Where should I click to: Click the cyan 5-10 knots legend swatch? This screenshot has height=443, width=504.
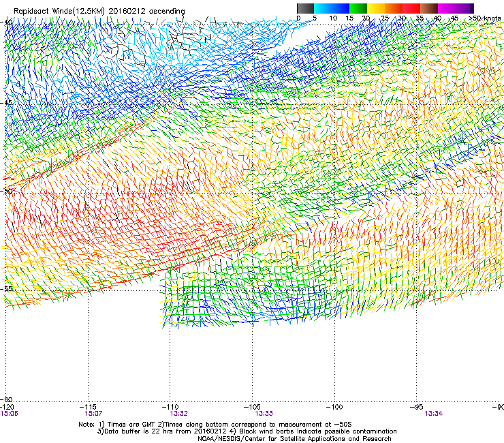pyautogui.click(x=323, y=8)
